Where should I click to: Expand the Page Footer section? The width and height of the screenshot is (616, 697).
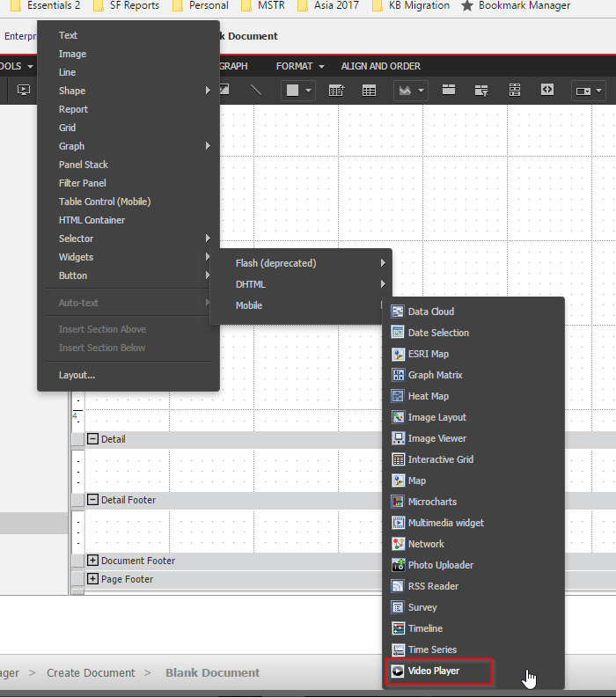(92, 579)
